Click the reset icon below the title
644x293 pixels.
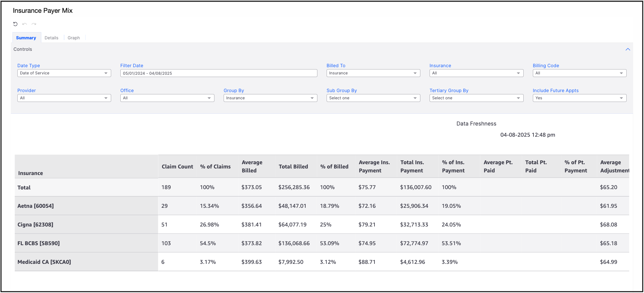click(x=15, y=24)
